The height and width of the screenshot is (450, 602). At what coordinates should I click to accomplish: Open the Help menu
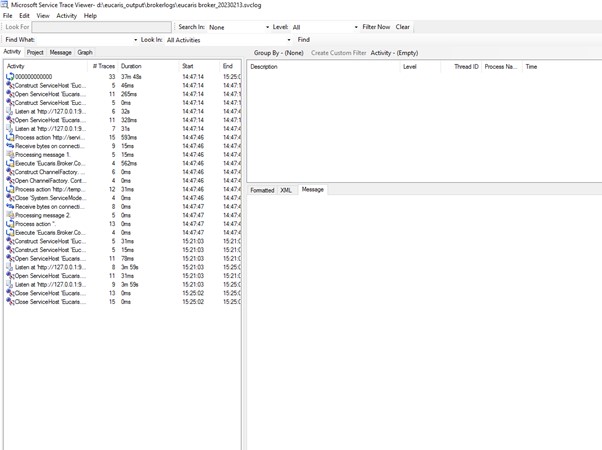pyautogui.click(x=90, y=16)
